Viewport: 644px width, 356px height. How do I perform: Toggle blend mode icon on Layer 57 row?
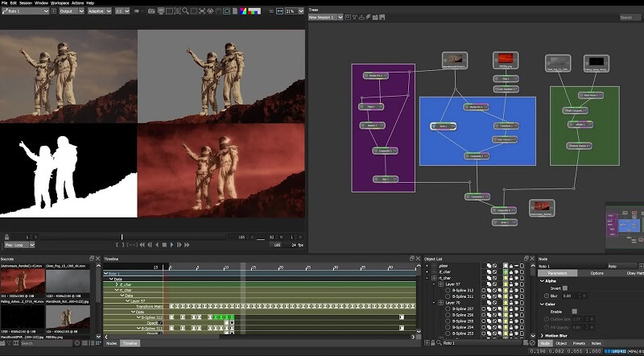(489, 284)
